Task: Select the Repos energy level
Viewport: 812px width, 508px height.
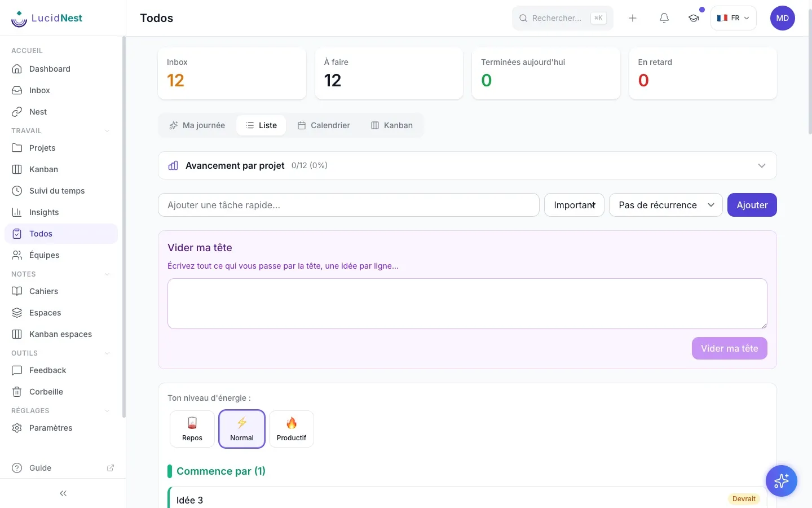Action: pos(192,429)
